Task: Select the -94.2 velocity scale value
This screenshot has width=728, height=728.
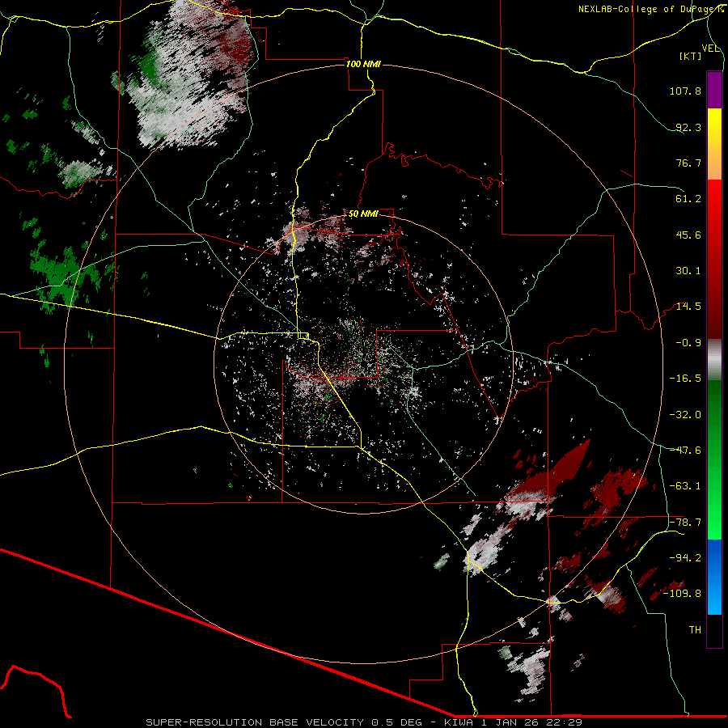Action: coord(685,558)
